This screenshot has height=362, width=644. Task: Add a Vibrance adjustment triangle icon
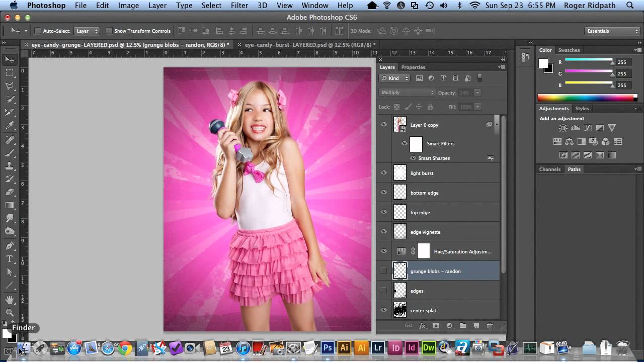tap(612, 128)
